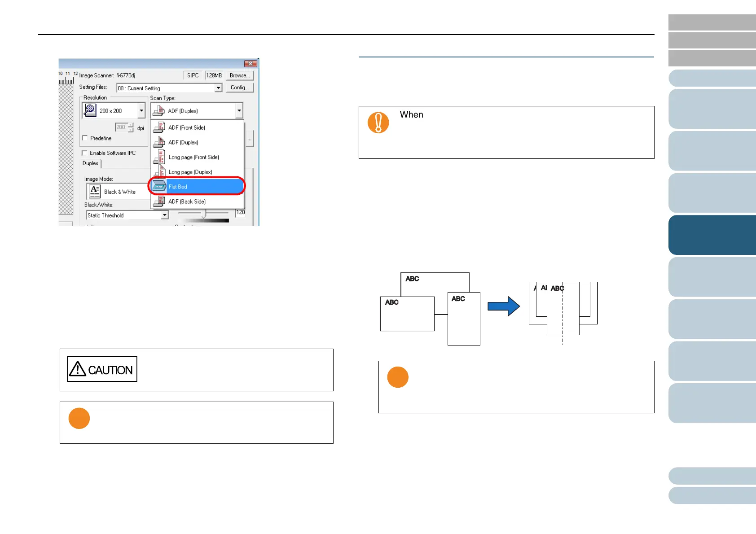Select Long page (Duplex) from the list
The image size is (756, 534).
point(198,172)
